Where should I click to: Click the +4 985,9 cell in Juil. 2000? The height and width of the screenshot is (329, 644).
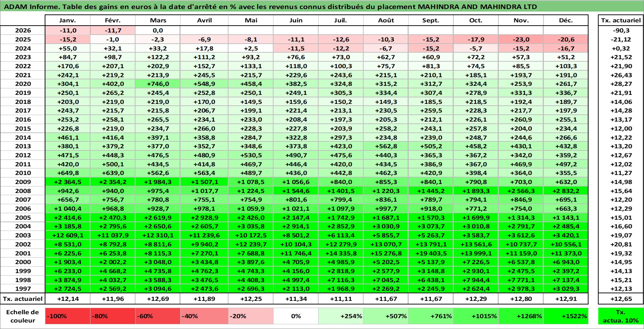coord(341,262)
